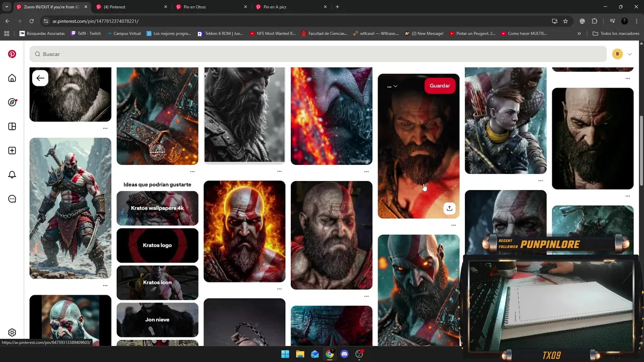
Task: Open the boards layout icon in sidebar
Action: 12,126
